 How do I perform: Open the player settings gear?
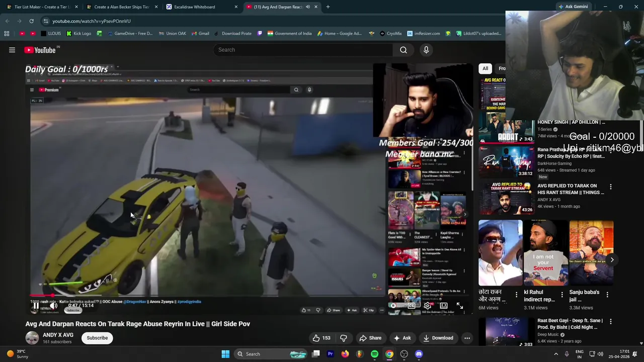[x=428, y=305]
